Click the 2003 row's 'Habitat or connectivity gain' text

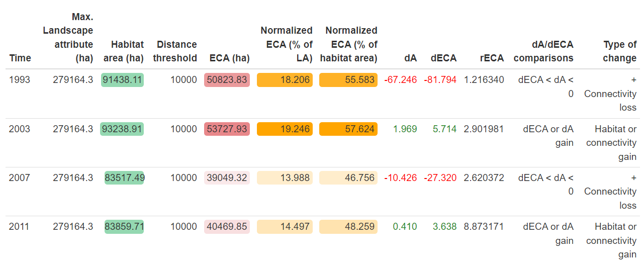pyautogui.click(x=611, y=143)
